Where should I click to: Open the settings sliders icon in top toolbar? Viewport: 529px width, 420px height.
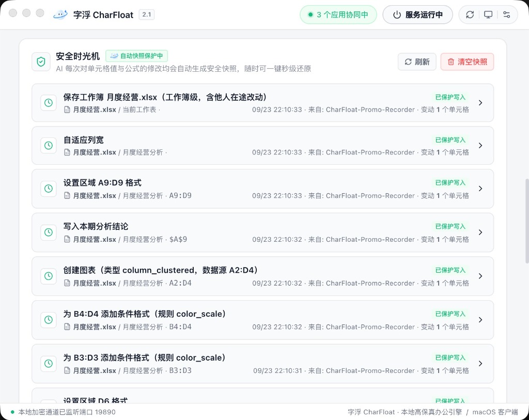click(x=506, y=14)
